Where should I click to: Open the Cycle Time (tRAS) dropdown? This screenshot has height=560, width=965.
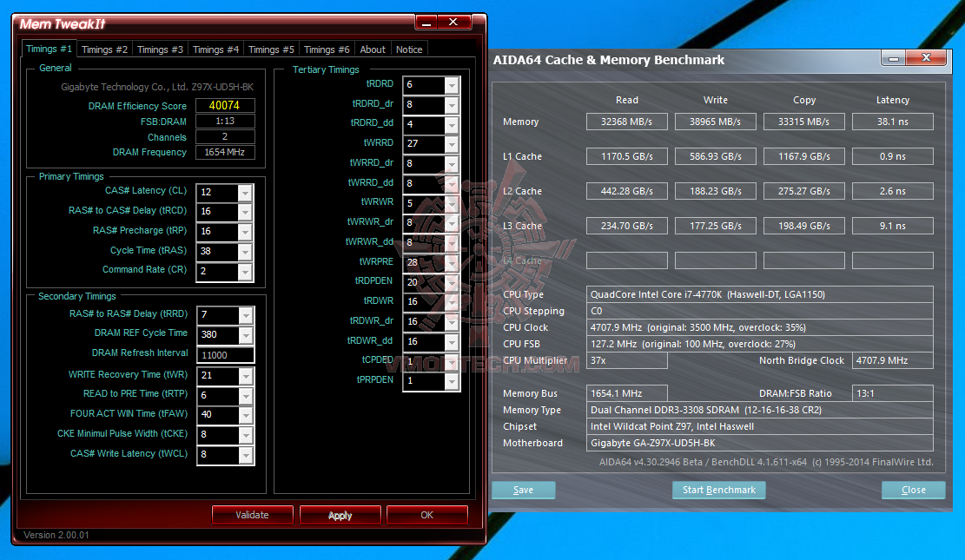pos(245,251)
